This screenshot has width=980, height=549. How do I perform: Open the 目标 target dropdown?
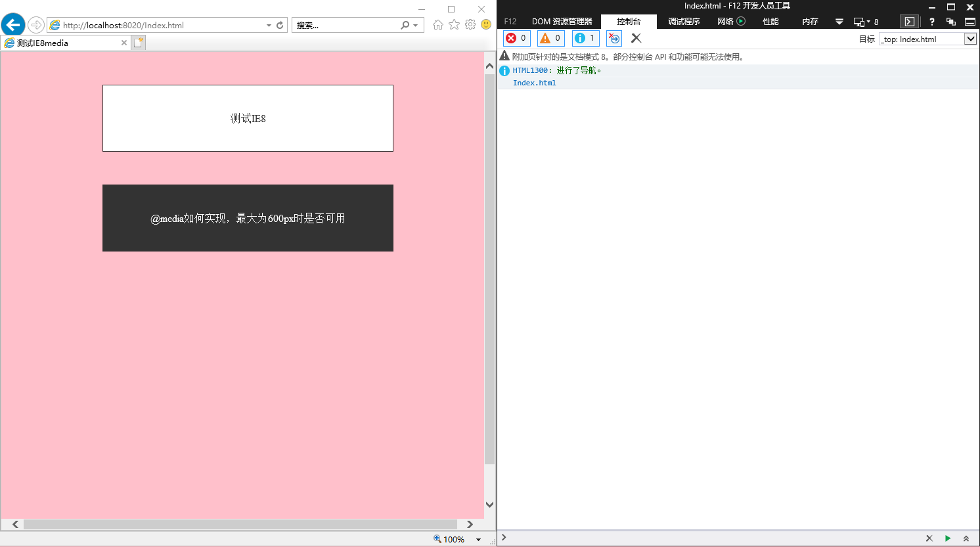click(927, 39)
